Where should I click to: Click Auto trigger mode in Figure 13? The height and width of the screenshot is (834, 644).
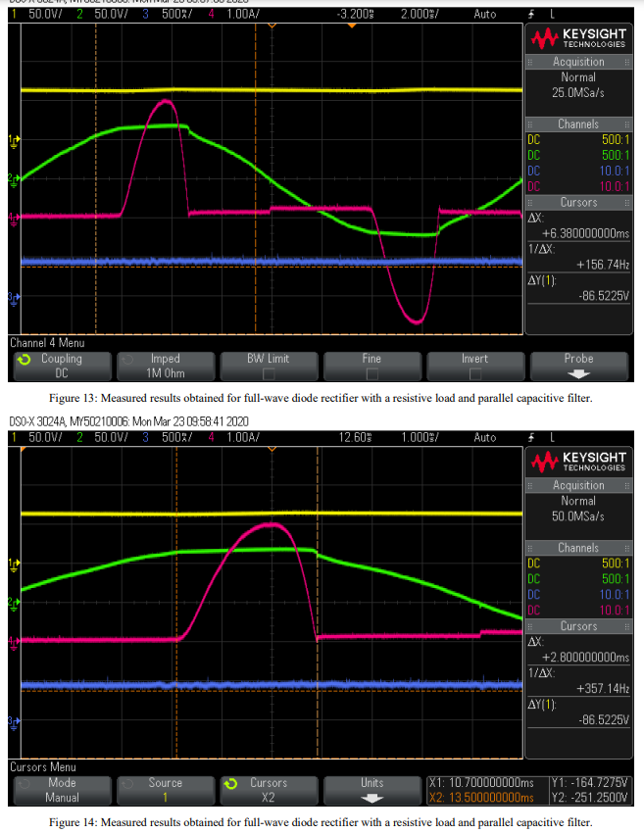tap(485, 15)
